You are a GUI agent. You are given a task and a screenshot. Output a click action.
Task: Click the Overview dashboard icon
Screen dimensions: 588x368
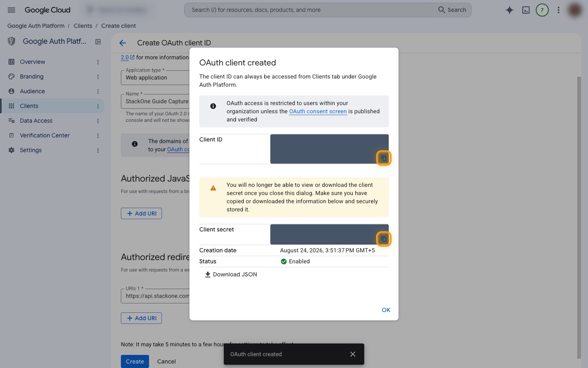tap(11, 62)
